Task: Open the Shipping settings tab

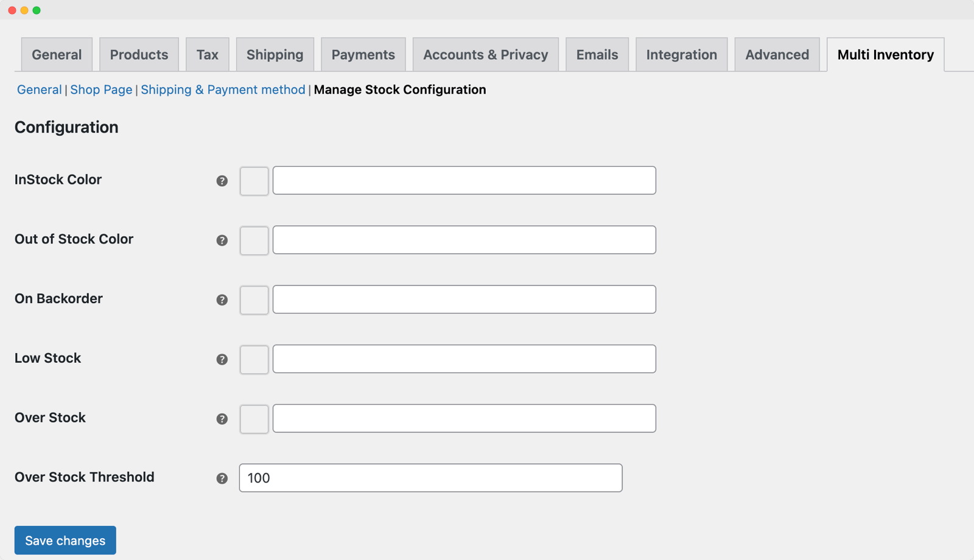Action: tap(275, 54)
